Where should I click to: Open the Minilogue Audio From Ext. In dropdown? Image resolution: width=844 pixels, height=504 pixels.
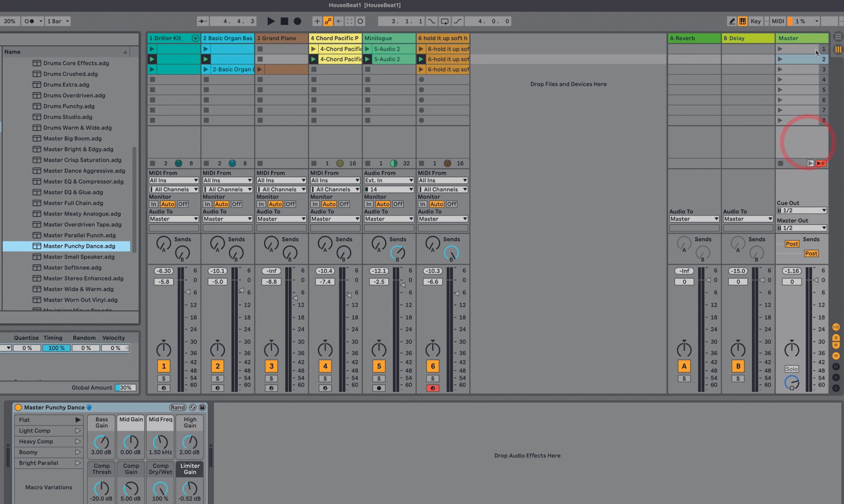(x=389, y=180)
